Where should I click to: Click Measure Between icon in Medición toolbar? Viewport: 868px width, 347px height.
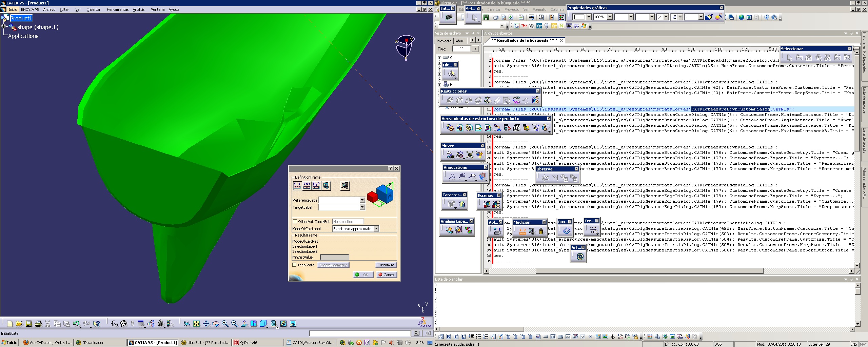pos(522,231)
